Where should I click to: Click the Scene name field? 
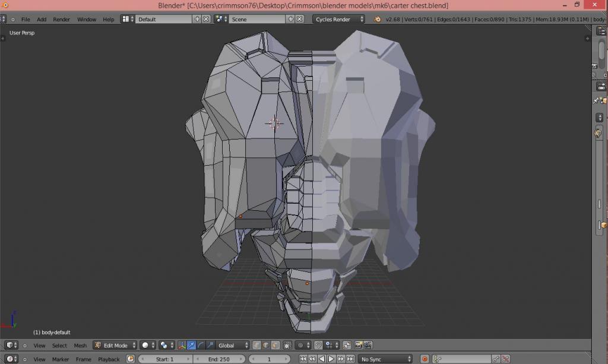(257, 19)
